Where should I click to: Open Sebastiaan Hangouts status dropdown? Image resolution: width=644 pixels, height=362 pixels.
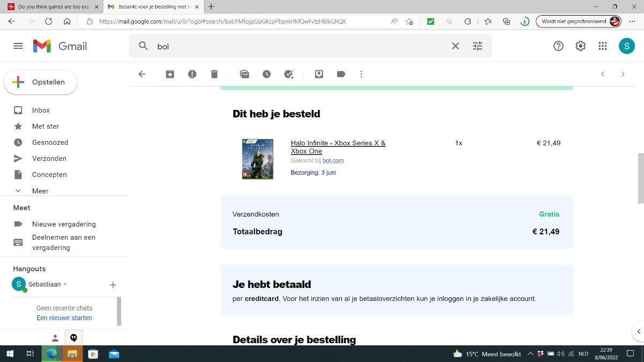pos(65,284)
